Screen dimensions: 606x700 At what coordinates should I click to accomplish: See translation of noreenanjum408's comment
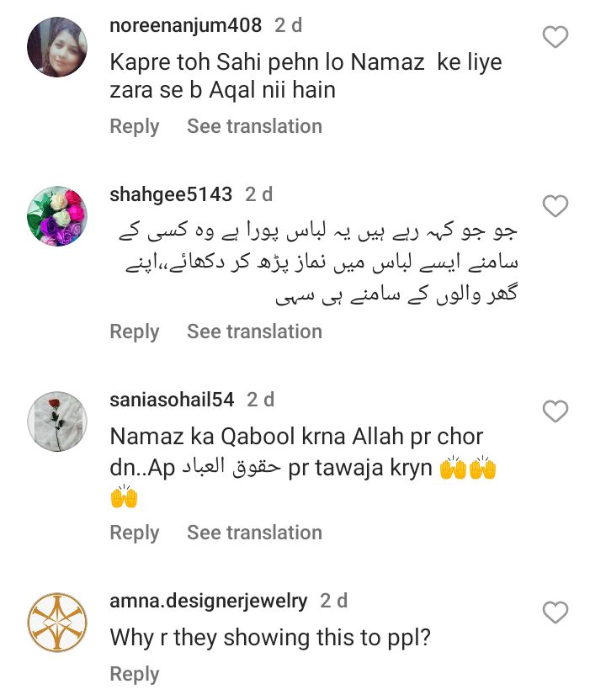pos(254,126)
